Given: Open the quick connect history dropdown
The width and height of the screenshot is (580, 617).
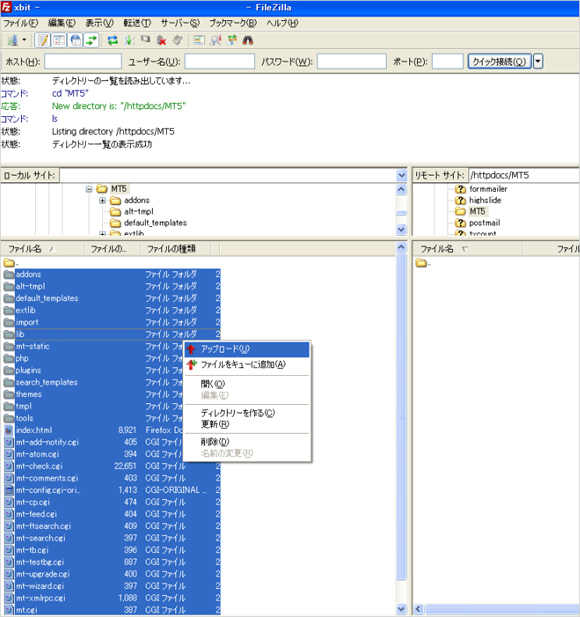Looking at the screenshot, I should pos(538,61).
